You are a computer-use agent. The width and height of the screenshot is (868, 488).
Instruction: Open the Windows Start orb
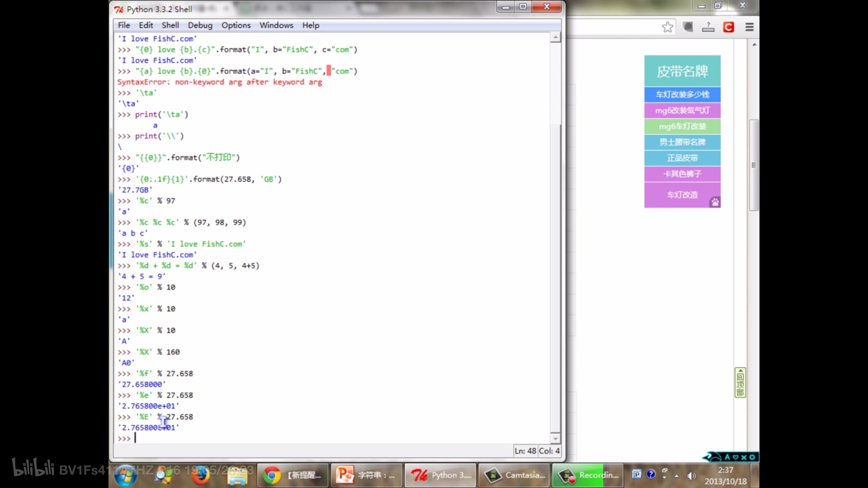125,475
